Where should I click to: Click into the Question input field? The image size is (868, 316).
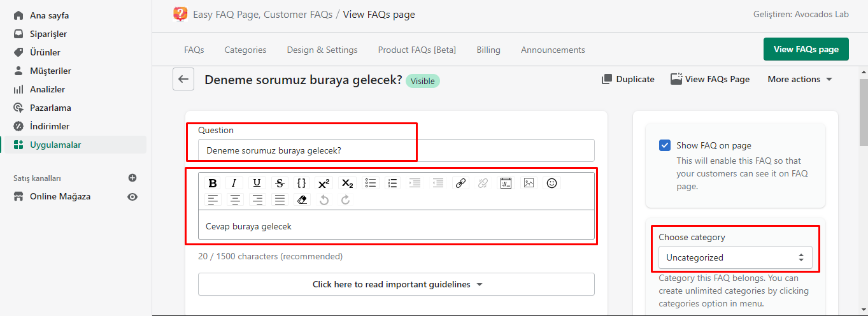396,150
